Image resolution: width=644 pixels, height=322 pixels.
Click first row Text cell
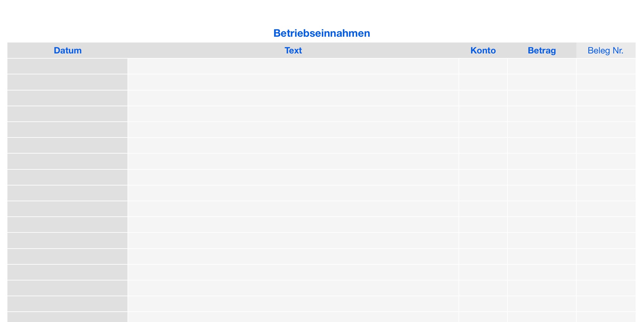pyautogui.click(x=293, y=66)
